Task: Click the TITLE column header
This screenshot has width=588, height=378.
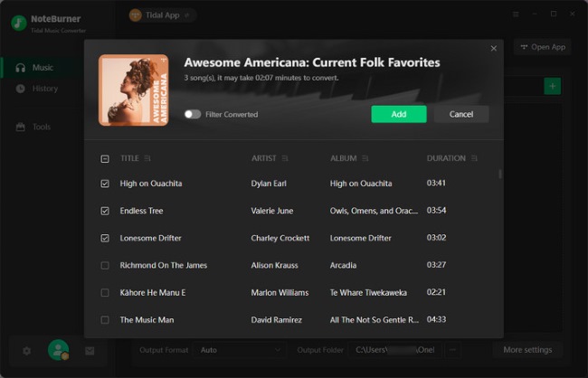Action: [x=129, y=158]
